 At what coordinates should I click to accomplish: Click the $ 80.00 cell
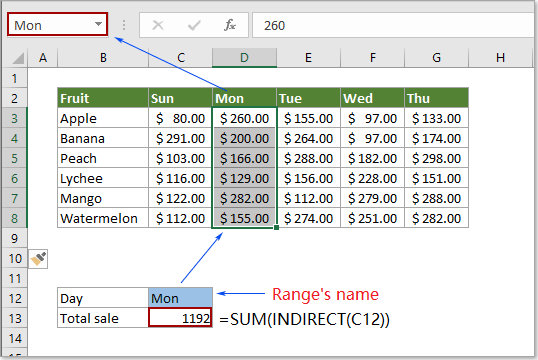[180, 118]
